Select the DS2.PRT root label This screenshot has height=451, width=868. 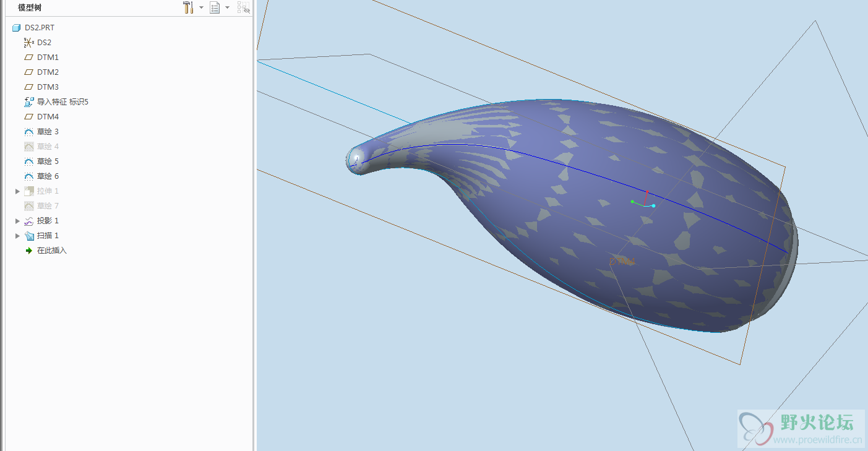pos(40,28)
